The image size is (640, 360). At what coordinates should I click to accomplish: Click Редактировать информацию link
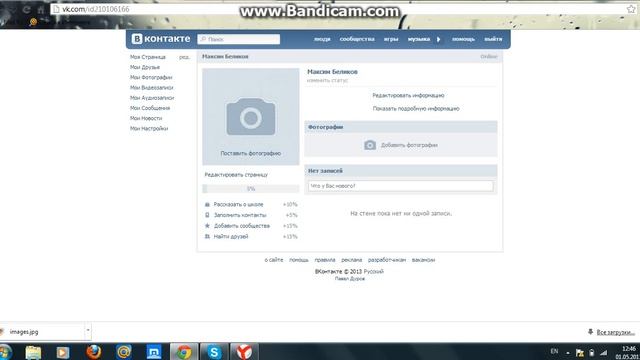tap(408, 96)
